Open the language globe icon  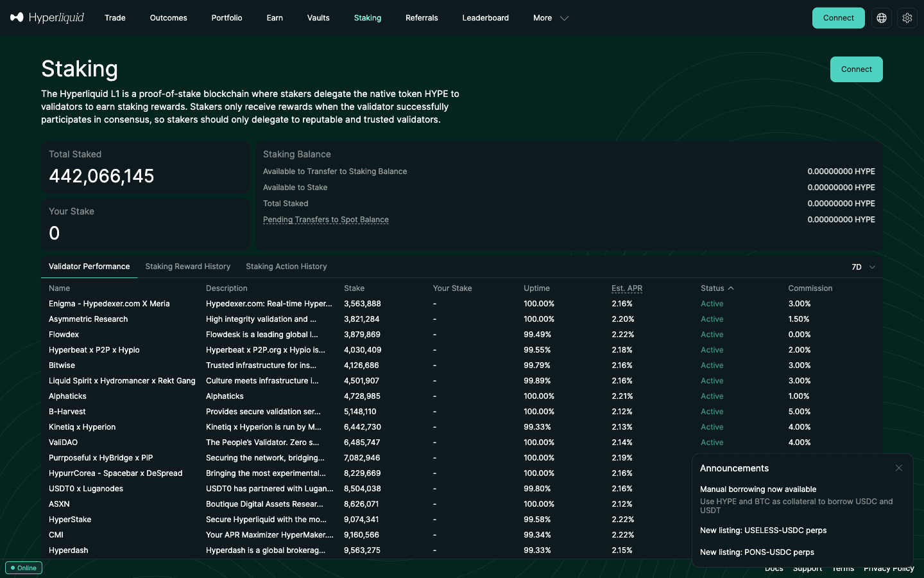pos(882,18)
